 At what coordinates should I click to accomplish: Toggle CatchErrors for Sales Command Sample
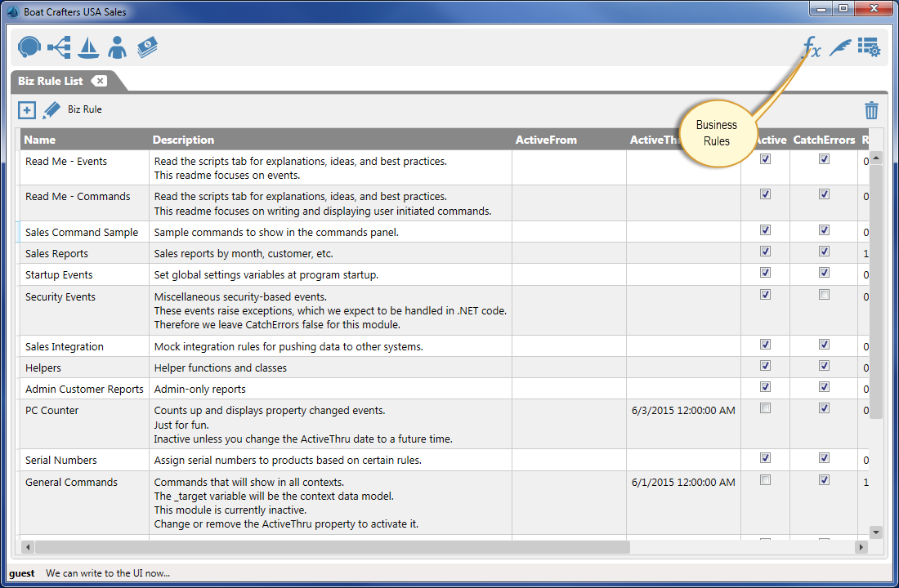pyautogui.click(x=824, y=229)
